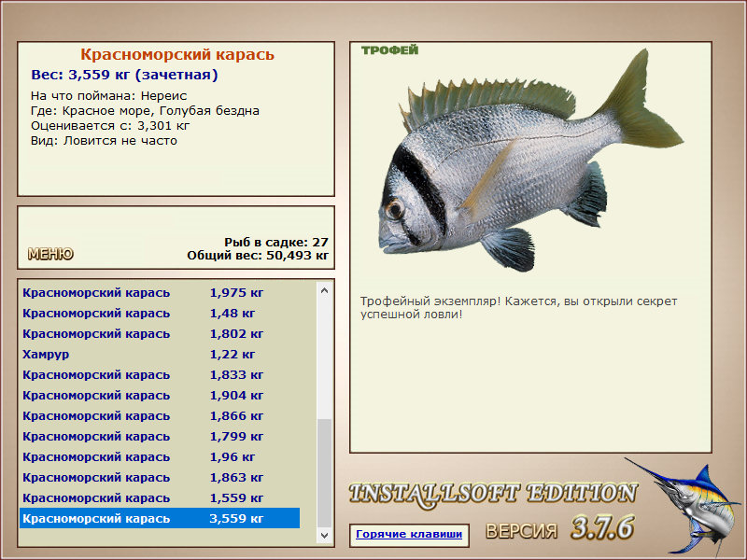Screen dimensions: 747x560
Task: Click the scroll down arrow of the fish list
Action: point(324,535)
